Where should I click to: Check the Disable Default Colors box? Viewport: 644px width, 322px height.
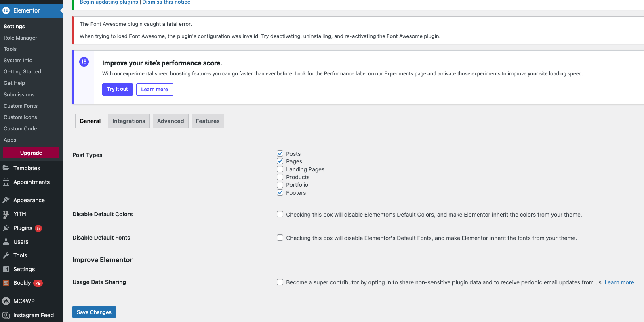coord(280,214)
